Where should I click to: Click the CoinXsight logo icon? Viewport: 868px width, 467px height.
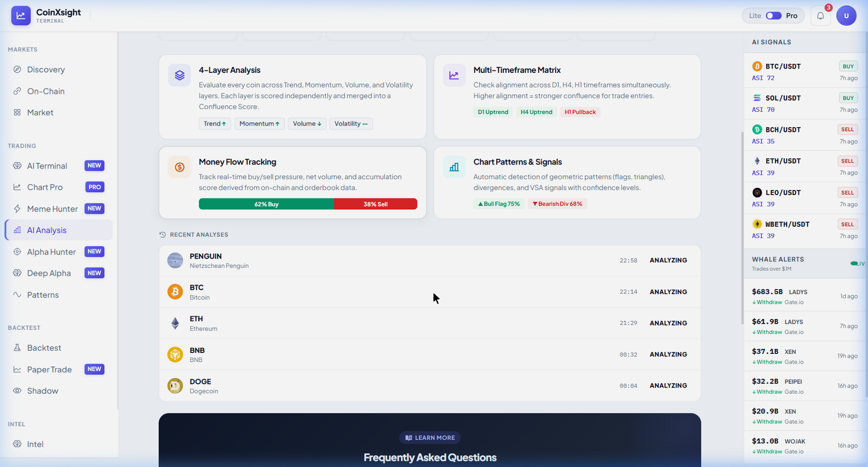coord(21,16)
